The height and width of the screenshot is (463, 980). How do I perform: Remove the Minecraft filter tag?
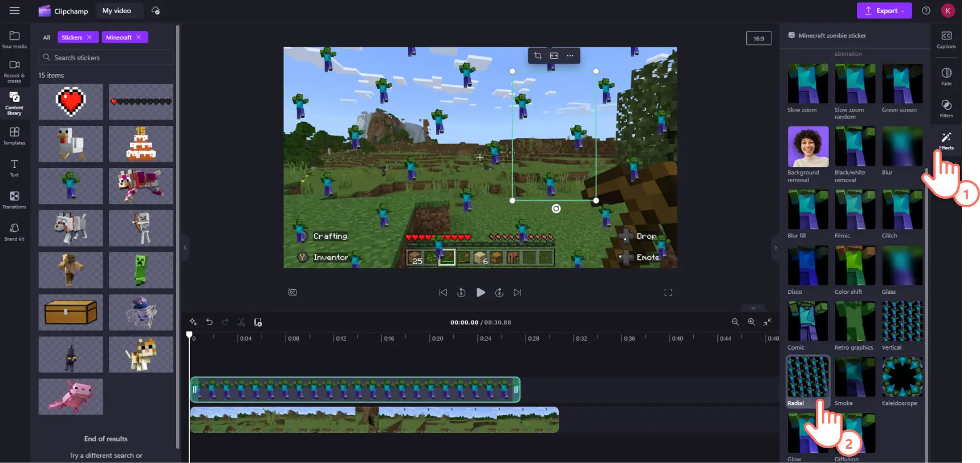(x=138, y=37)
